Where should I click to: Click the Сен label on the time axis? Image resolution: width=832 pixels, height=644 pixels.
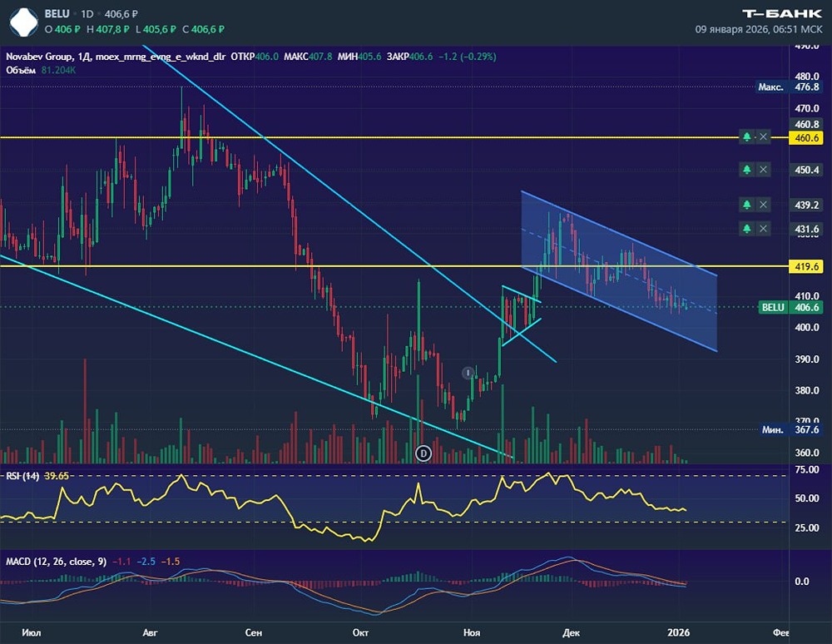coord(254,632)
